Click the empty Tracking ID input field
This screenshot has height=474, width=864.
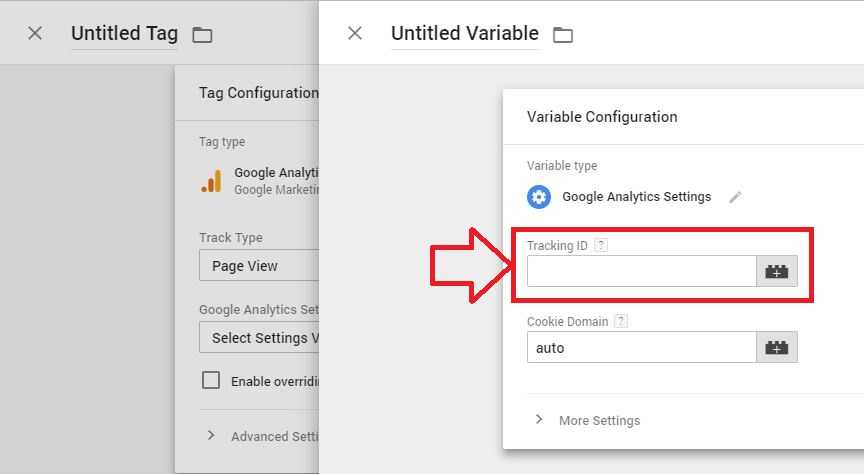click(641, 271)
